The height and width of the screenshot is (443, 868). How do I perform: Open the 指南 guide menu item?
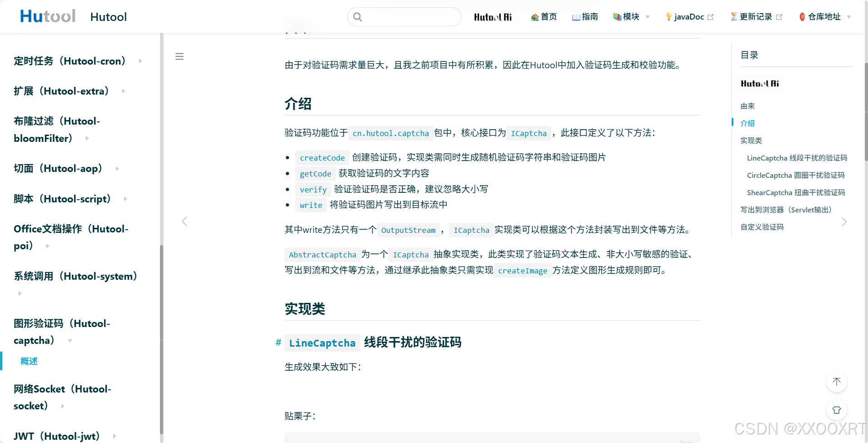tap(585, 17)
